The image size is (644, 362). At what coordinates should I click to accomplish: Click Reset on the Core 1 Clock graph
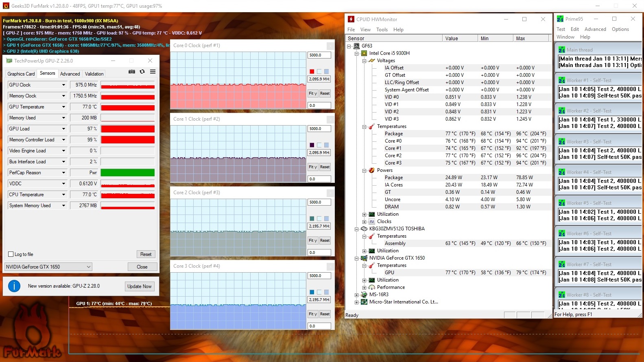pyautogui.click(x=325, y=167)
